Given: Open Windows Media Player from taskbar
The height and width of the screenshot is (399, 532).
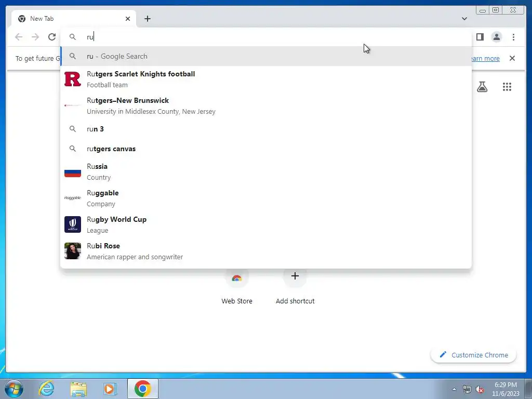Looking at the screenshot, I should click(110, 389).
